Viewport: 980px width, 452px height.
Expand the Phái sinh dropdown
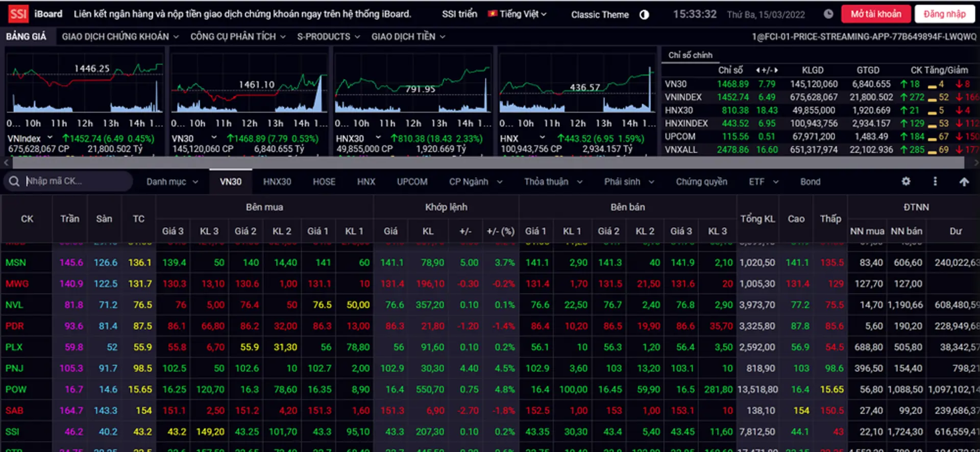pos(629,182)
